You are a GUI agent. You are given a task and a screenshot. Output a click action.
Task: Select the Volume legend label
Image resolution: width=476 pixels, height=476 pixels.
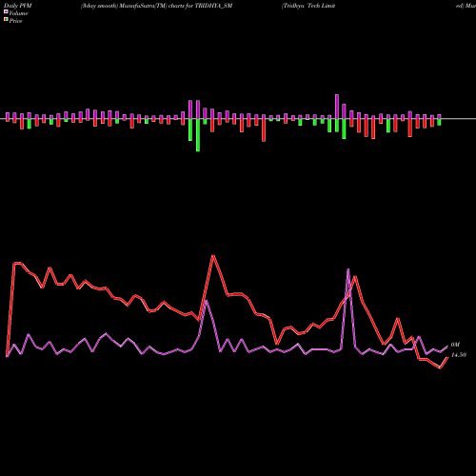18,13
